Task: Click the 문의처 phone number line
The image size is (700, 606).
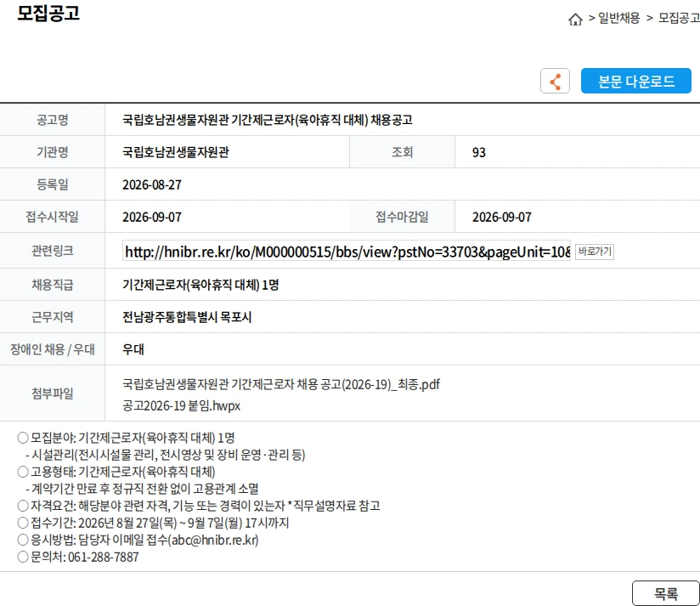Action: pyautogui.click(x=78, y=557)
